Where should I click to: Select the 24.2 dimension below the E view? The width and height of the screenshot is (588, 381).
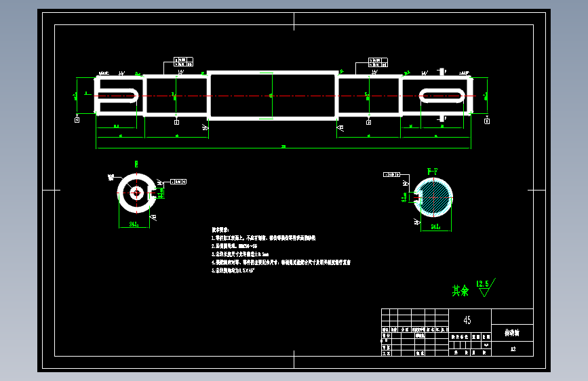134,224
